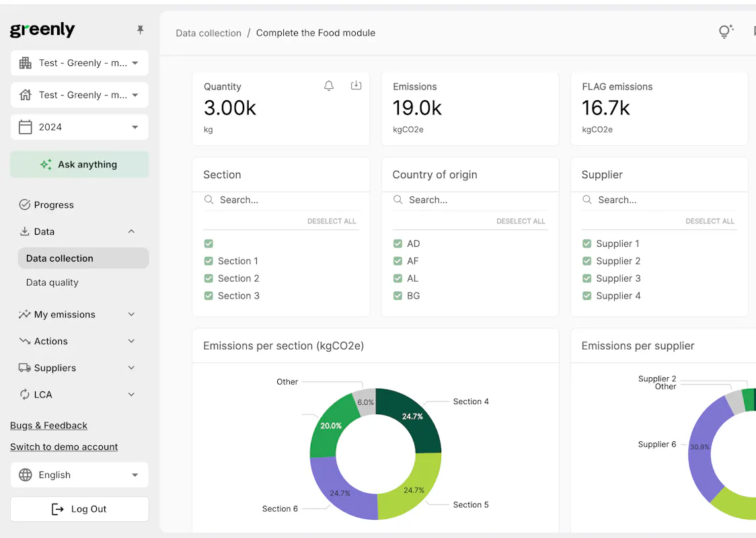Image resolution: width=756 pixels, height=538 pixels.
Task: Uncheck the Supplier 2 checkbox
Action: pos(587,261)
